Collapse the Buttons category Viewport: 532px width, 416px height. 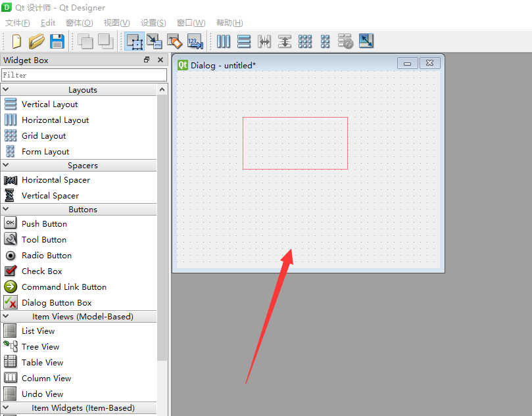point(6,209)
